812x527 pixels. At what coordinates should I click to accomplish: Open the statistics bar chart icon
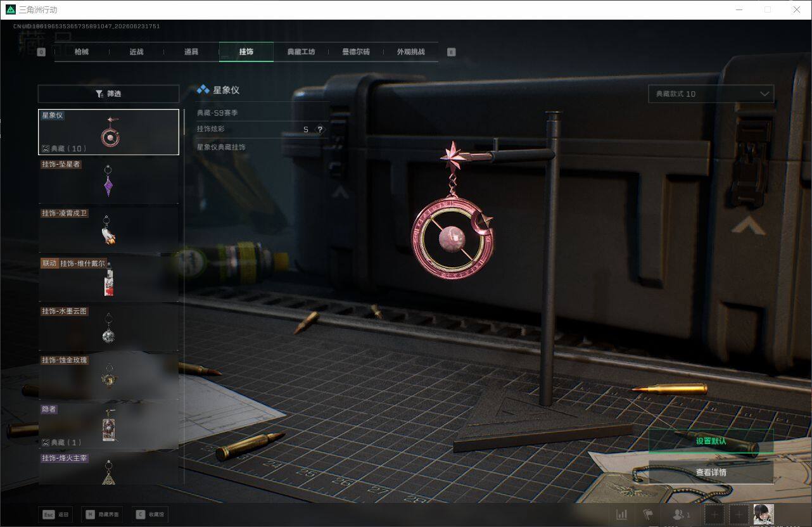622,514
